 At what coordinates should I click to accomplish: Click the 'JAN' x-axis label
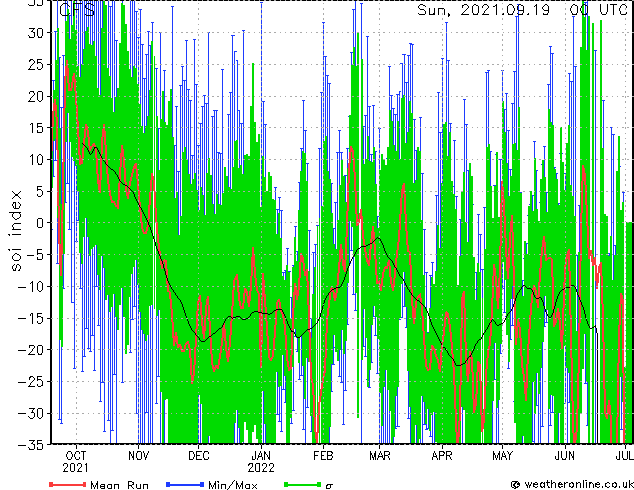261,456
